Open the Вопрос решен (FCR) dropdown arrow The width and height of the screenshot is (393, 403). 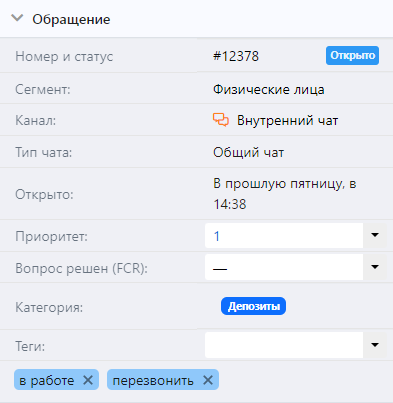tap(375, 267)
